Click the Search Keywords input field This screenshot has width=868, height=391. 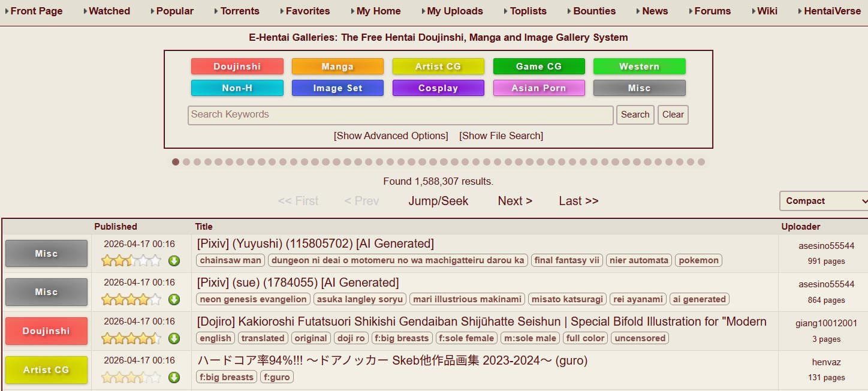coord(400,115)
